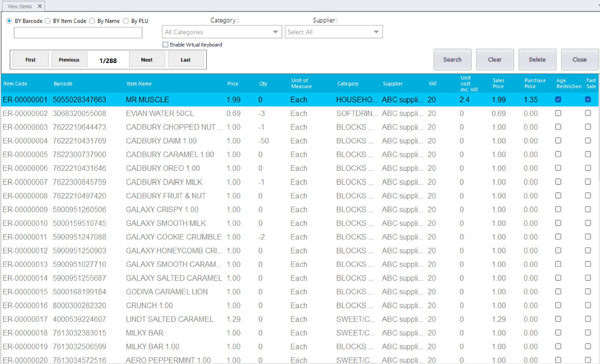
Task: Go to the First page
Action: pos(30,60)
